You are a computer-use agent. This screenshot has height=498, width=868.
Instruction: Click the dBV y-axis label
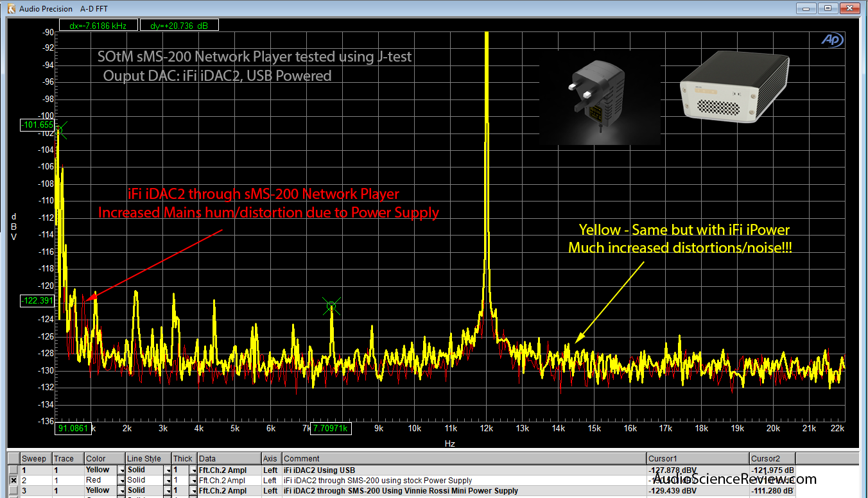pos(14,226)
